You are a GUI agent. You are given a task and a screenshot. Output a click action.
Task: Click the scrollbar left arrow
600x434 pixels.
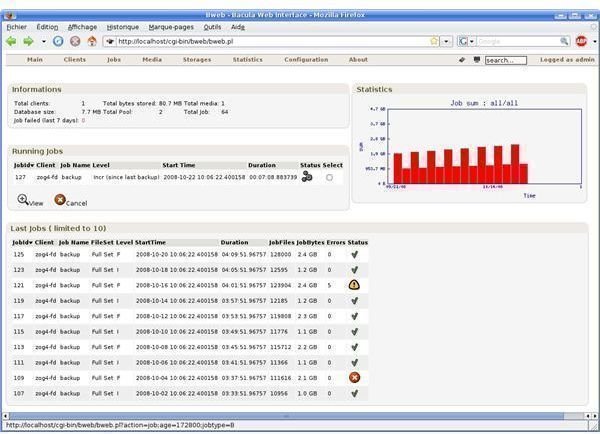[5, 416]
